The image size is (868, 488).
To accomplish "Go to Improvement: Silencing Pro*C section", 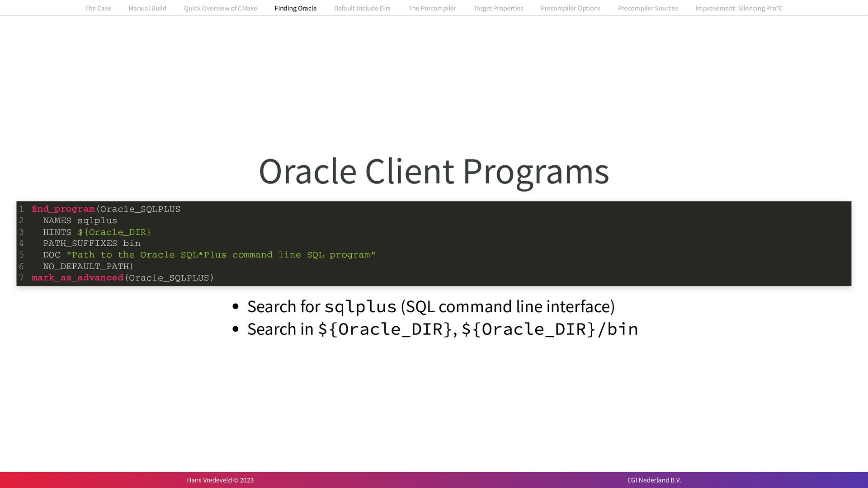I will [739, 8].
